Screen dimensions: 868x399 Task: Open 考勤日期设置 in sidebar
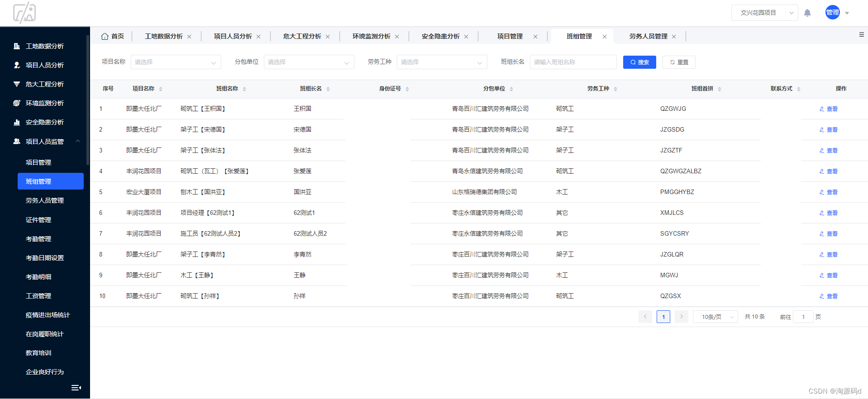(45, 258)
